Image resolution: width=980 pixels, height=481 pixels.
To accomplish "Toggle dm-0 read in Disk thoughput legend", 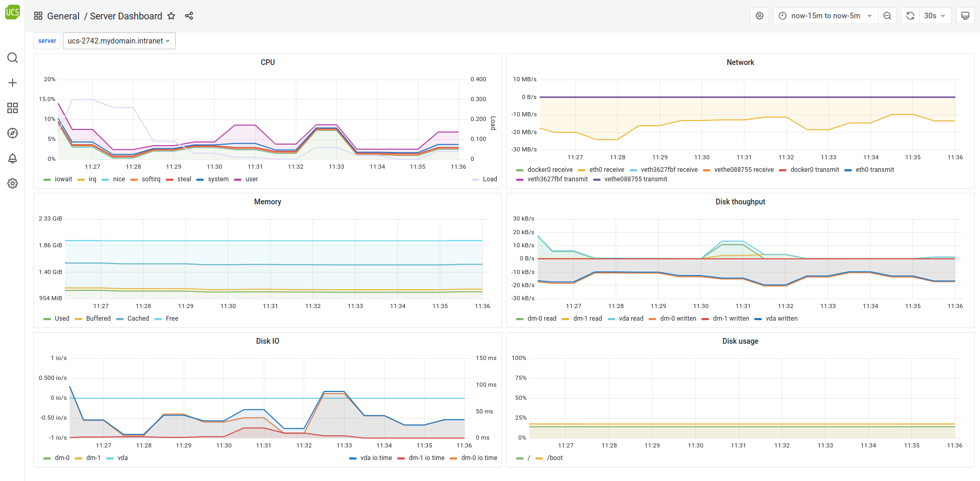I will [542, 319].
